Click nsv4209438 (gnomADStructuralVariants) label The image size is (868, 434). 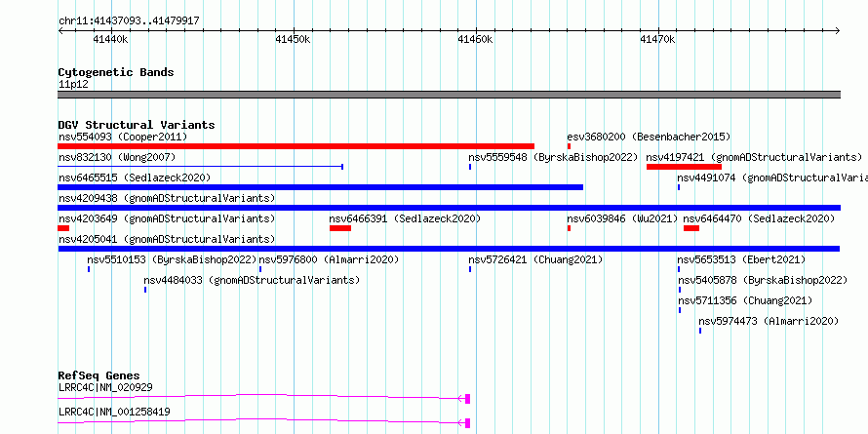[x=167, y=198]
